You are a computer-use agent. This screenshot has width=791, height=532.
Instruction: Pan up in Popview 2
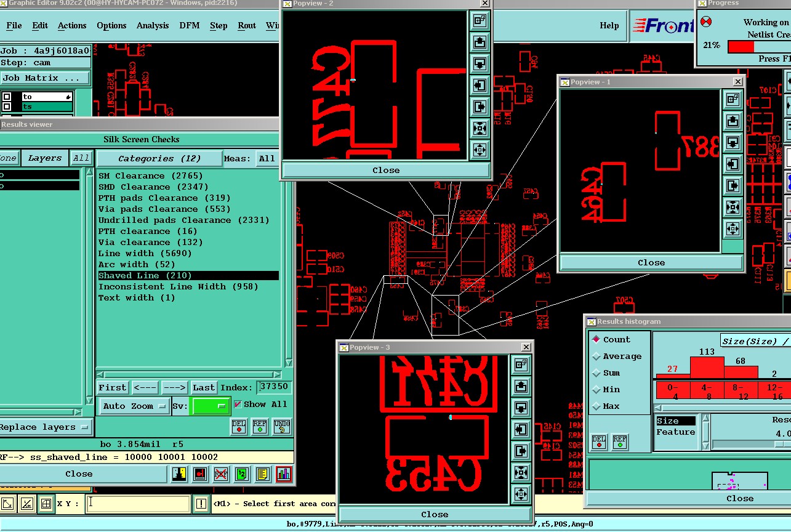480,42
